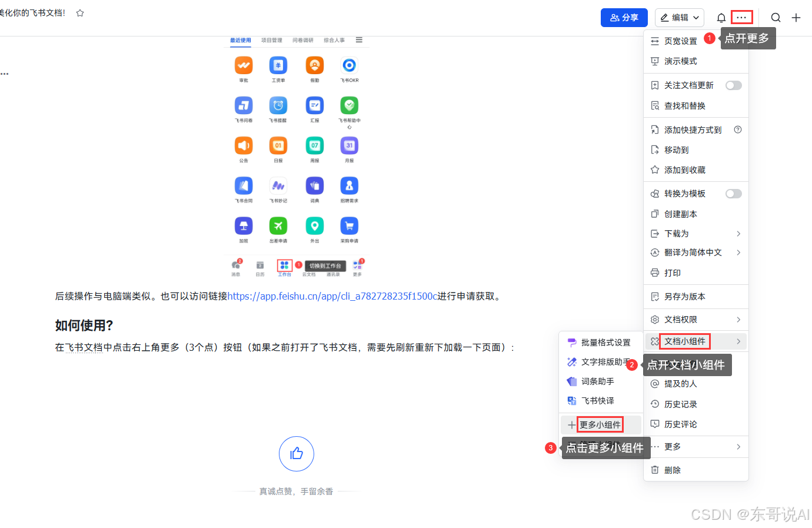Select 另存为版本 save as version
Viewport: 812px width, 528px height.
tap(696, 297)
